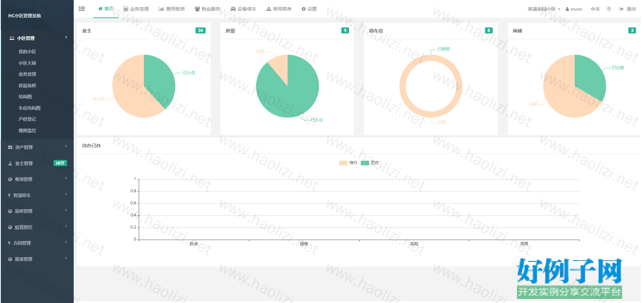This screenshot has width=644, height=303.
Task: Open the 物业服务 top menu item
Action: pyautogui.click(x=208, y=9)
